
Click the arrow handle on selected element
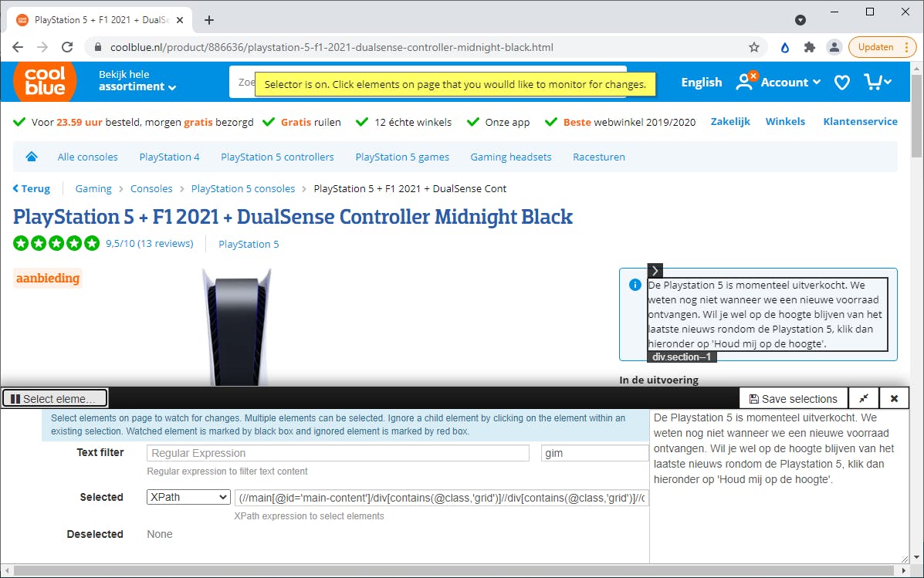[655, 270]
